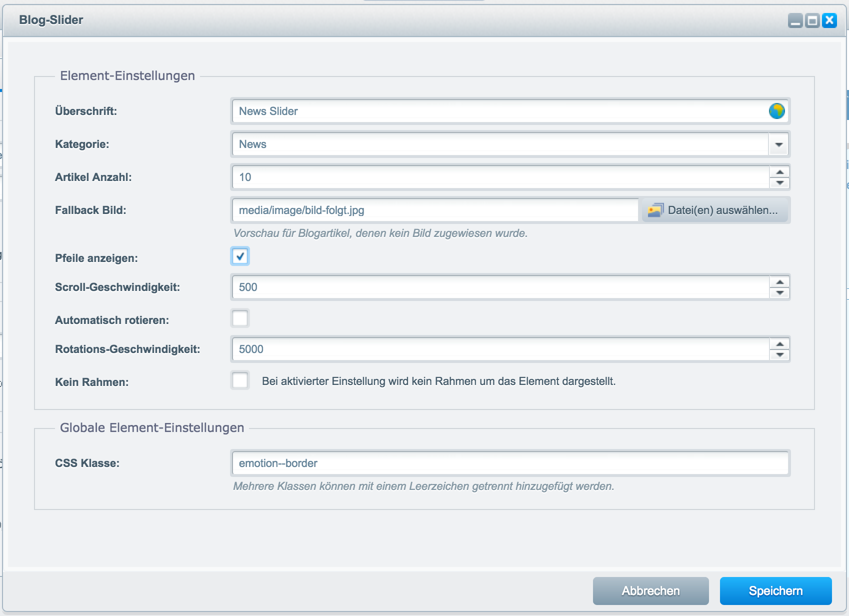Click the Fallback Bild label
849x616 pixels.
[90, 210]
